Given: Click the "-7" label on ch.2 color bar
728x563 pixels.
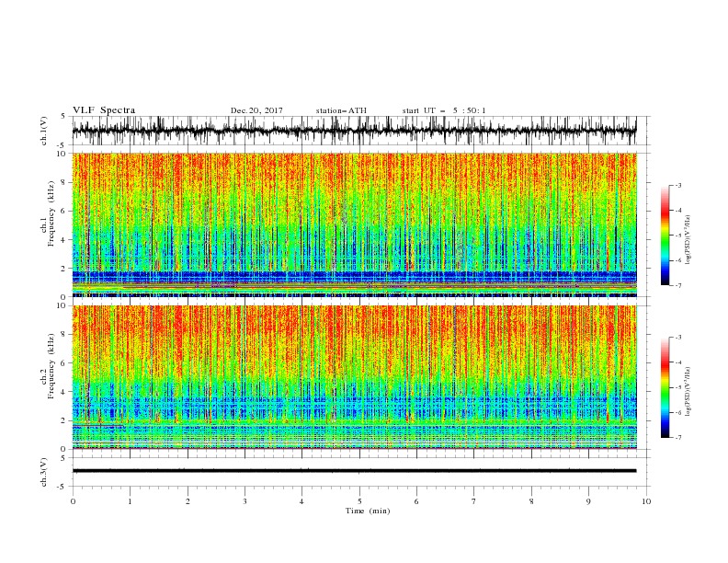Looking at the screenshot, I should click(678, 438).
